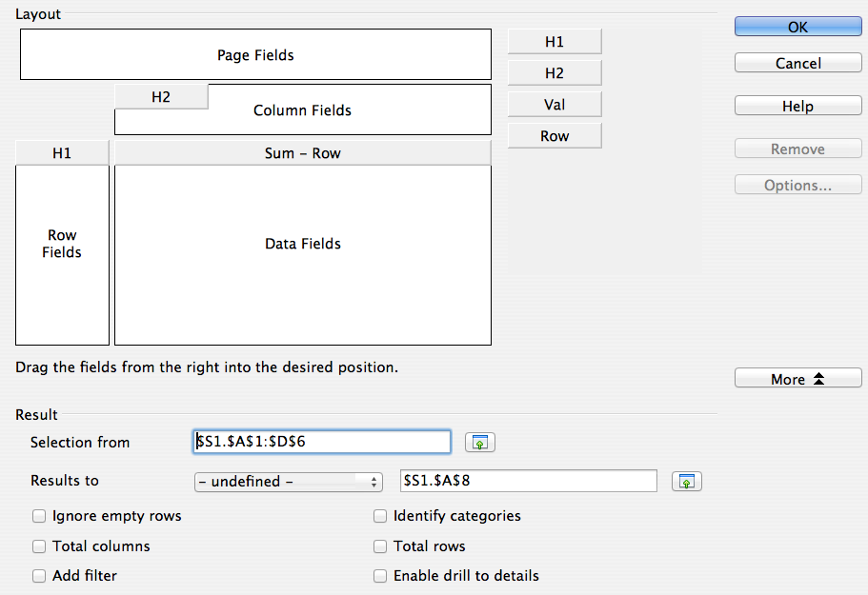
Task: Enable drill to details checkbox
Action: pyautogui.click(x=380, y=576)
